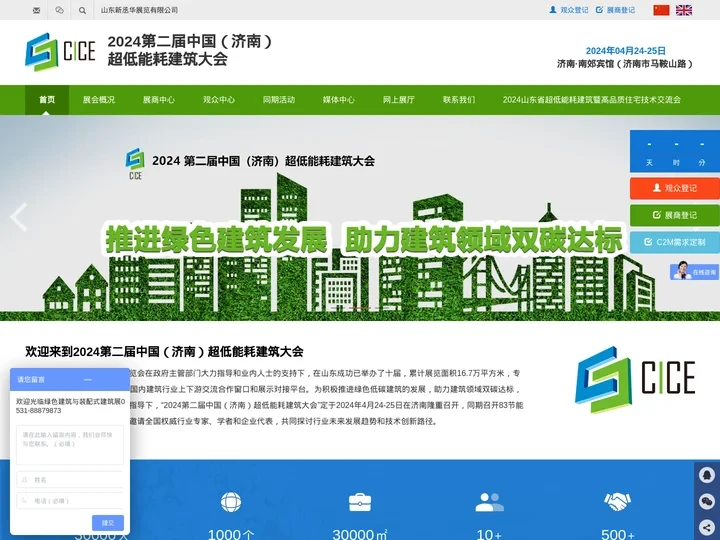This screenshot has height=540, width=720.
Task: Click the C2M需求定制 side button
Action: 675,242
